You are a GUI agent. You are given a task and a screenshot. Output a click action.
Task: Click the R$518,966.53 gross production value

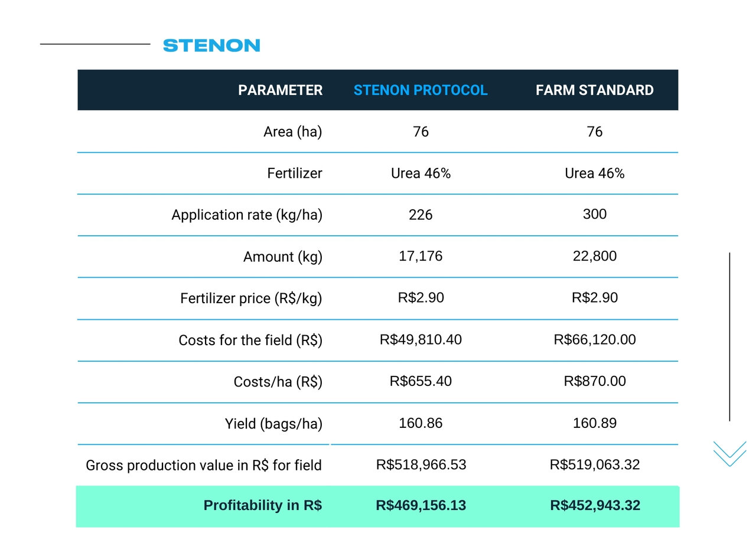tap(421, 465)
